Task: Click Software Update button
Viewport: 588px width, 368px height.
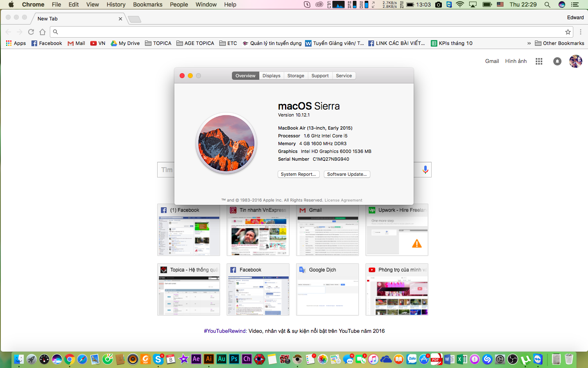Action: tap(347, 174)
